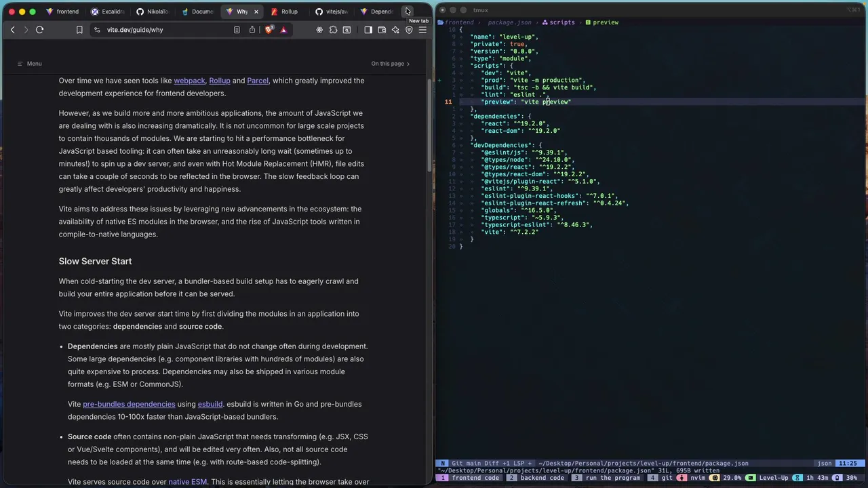Screen dimensions: 868x488
Task: Open the Brave Wallet icon
Action: tap(382, 30)
